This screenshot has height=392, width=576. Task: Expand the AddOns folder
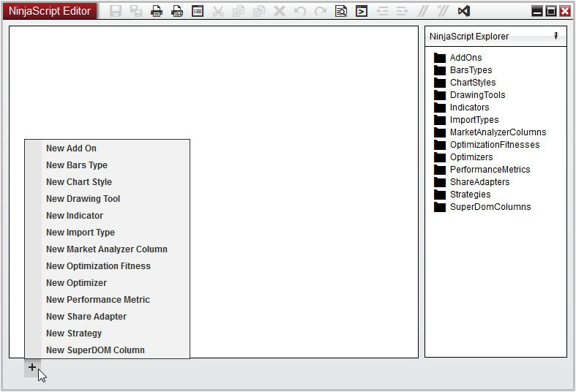pos(465,58)
